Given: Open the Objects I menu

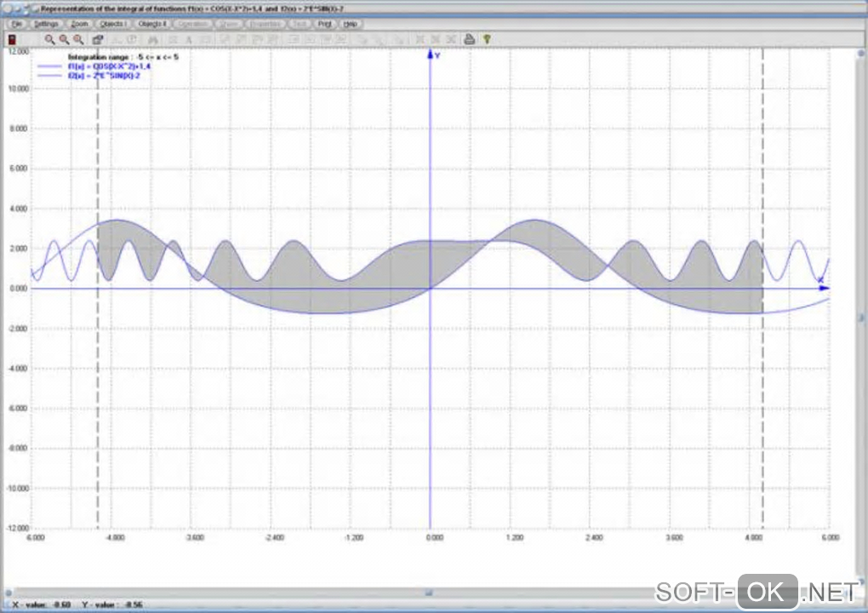Looking at the screenshot, I should click(113, 25).
